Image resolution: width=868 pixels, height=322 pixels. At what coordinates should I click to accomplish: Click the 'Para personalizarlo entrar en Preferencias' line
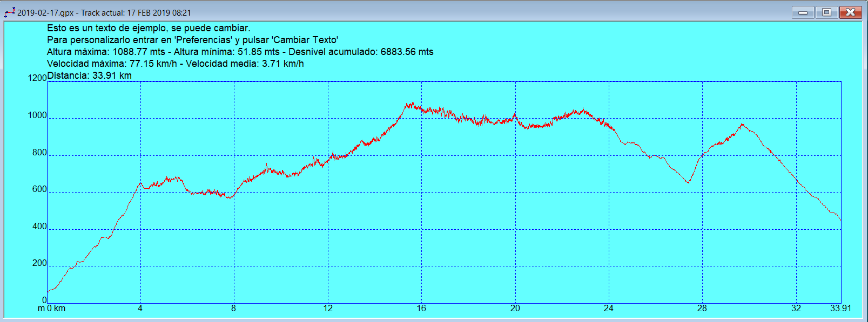[192, 40]
